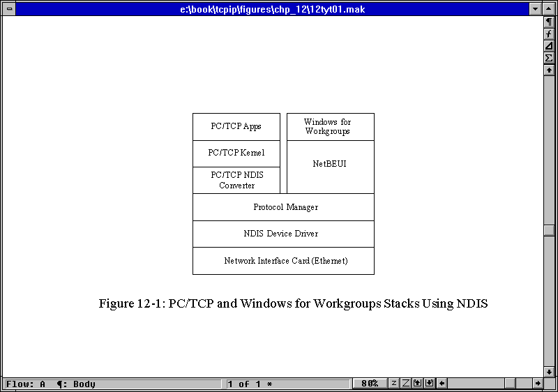Click the large Z zoom-in button
This screenshot has height=392, width=558.
pyautogui.click(x=405, y=384)
